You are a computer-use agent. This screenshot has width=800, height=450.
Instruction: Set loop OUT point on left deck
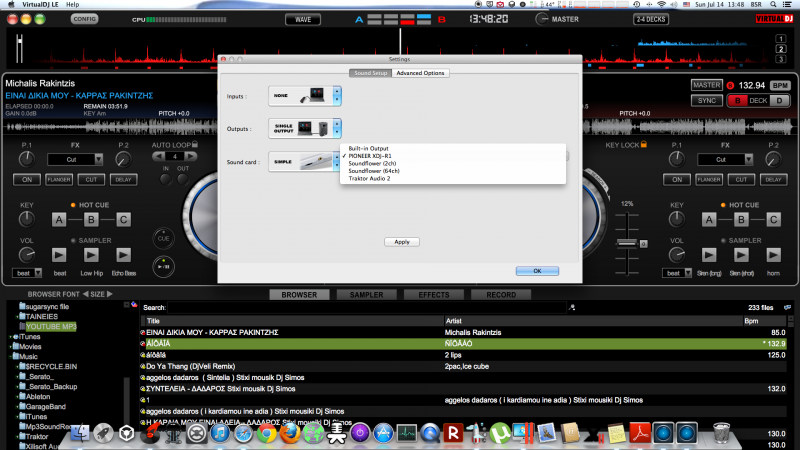[183, 179]
